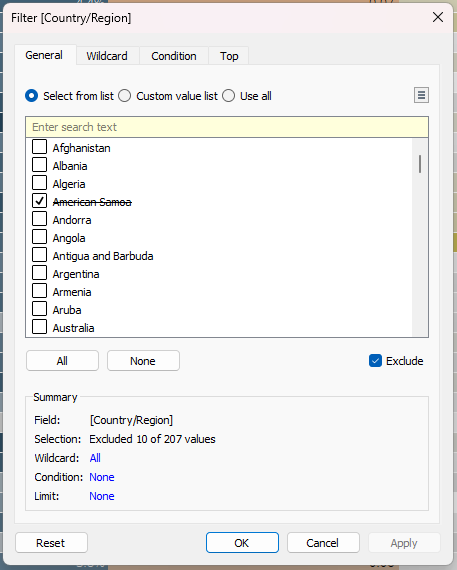Click the None button below the list

pos(143,361)
